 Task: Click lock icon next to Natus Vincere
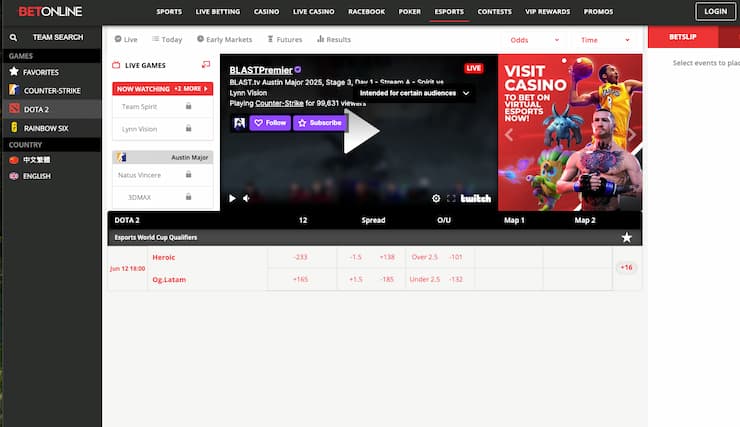pyautogui.click(x=188, y=175)
